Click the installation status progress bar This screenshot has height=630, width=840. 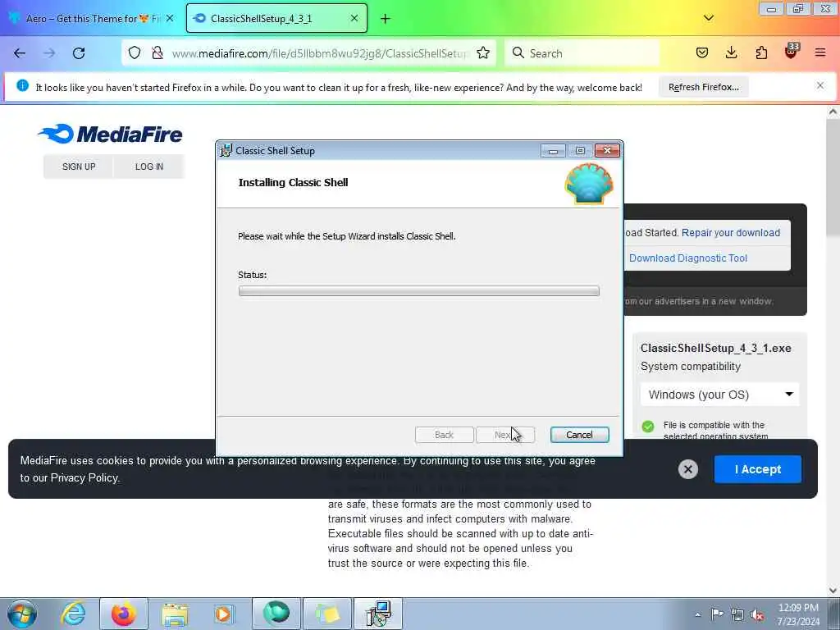point(419,291)
